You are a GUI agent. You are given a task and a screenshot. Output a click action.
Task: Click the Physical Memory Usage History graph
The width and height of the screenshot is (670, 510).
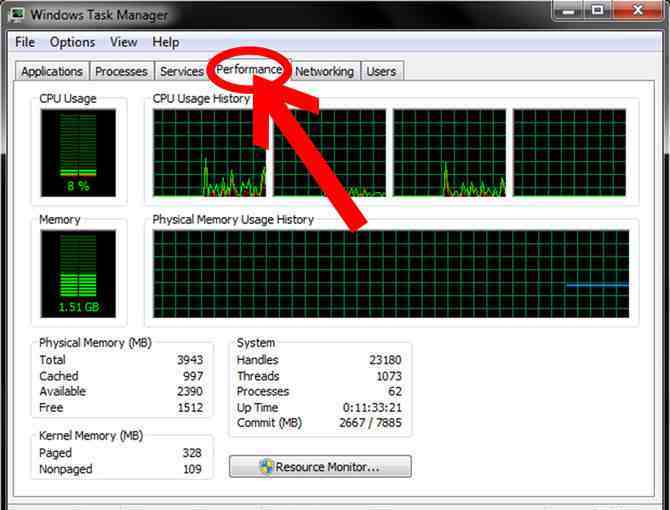pyautogui.click(x=391, y=274)
